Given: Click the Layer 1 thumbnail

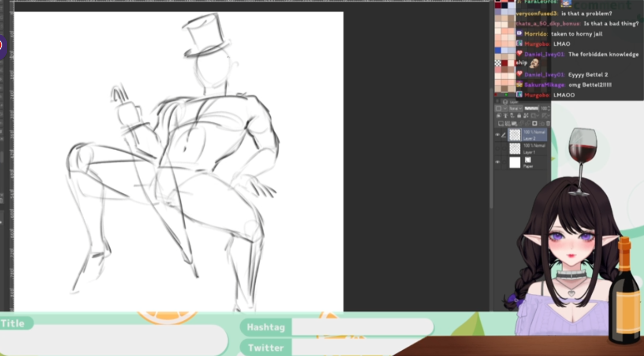Looking at the screenshot, I should point(515,149).
